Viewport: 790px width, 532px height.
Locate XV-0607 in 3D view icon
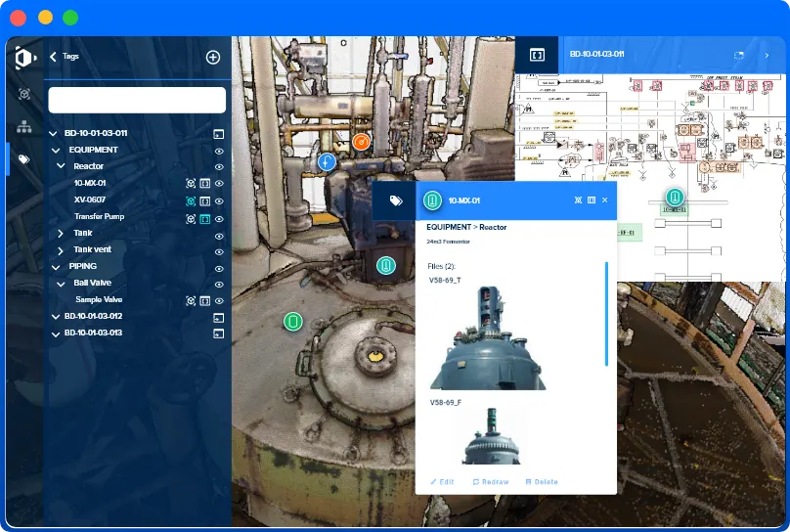191,201
